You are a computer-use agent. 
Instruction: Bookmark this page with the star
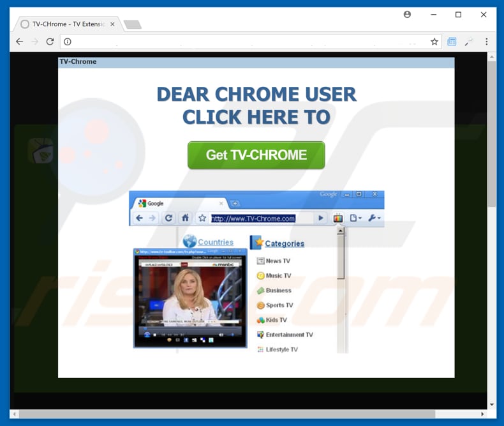coord(434,42)
